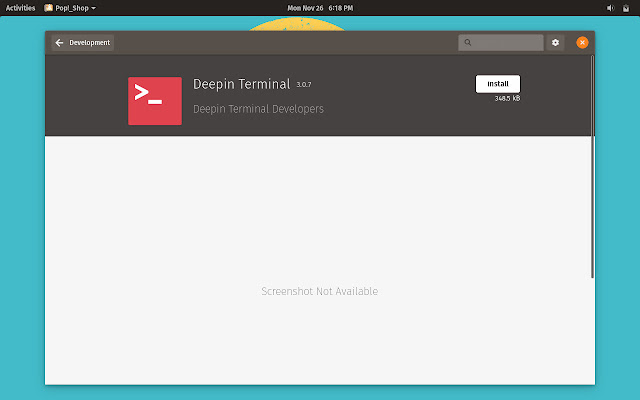Viewport: 640px width, 400px height.
Task: Click the Screenshot Not Available placeholder
Action: point(320,291)
